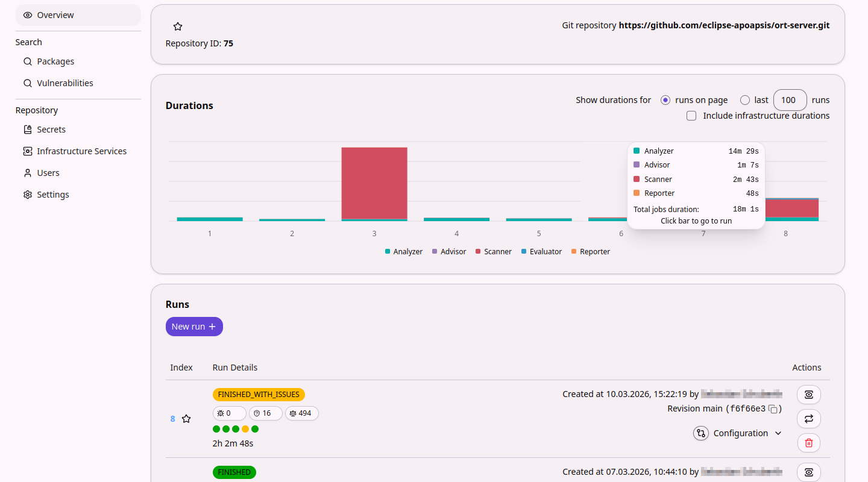Click the scales rule violations badge showing 494

(301, 413)
